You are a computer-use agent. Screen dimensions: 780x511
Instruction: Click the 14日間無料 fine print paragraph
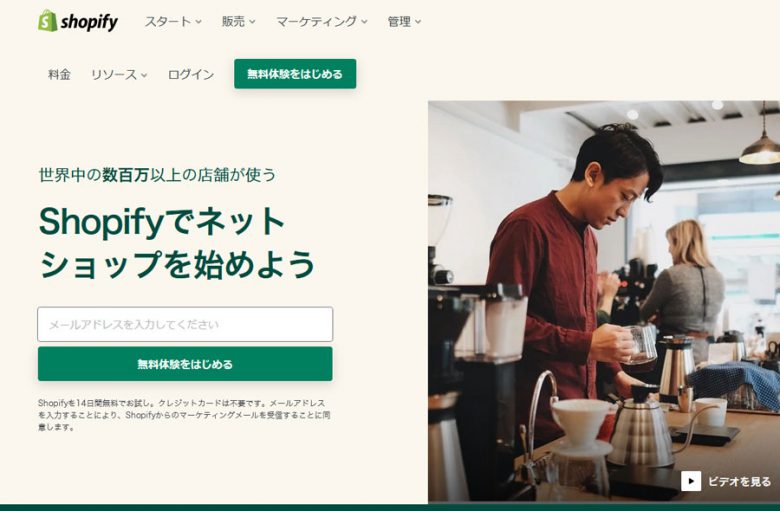point(184,415)
